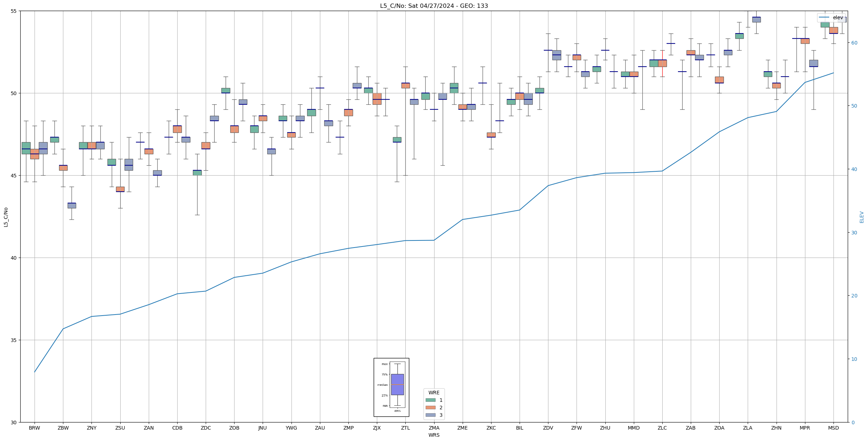The width and height of the screenshot is (868, 441).
Task: Click the 20 tick on right axis
Action: pyautogui.click(x=854, y=296)
